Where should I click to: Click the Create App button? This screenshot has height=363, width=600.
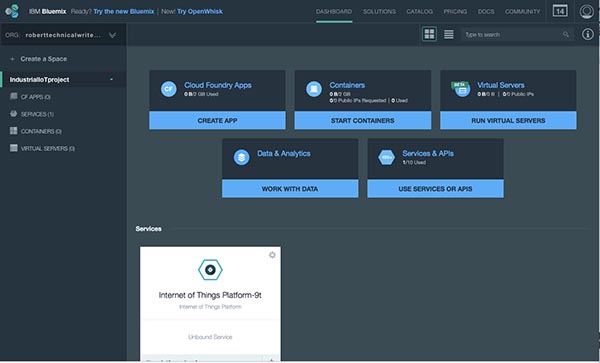point(217,120)
